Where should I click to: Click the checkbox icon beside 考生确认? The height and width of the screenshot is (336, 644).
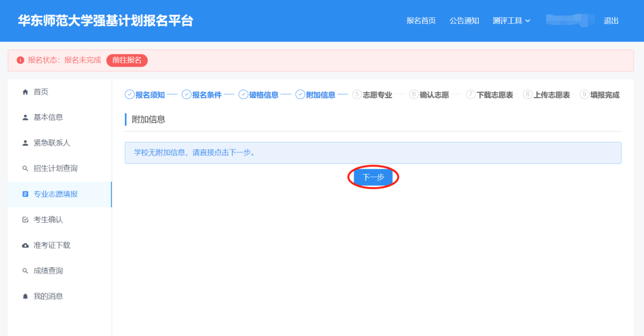[x=25, y=220]
